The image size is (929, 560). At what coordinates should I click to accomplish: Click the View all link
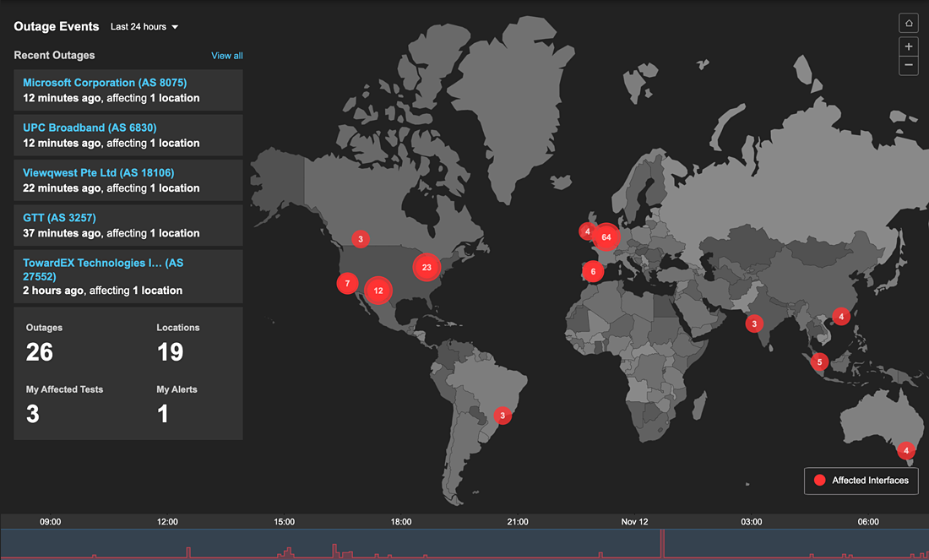(226, 56)
